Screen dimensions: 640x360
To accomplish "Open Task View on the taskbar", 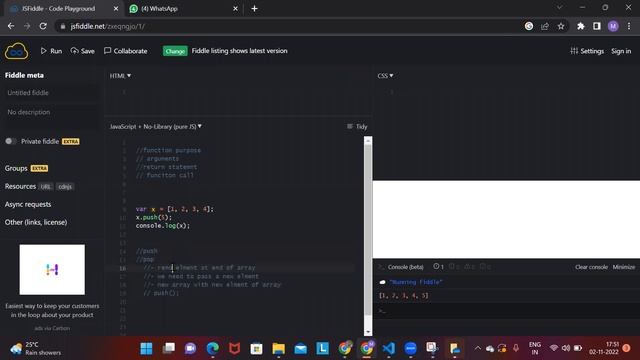I will click(x=168, y=349).
